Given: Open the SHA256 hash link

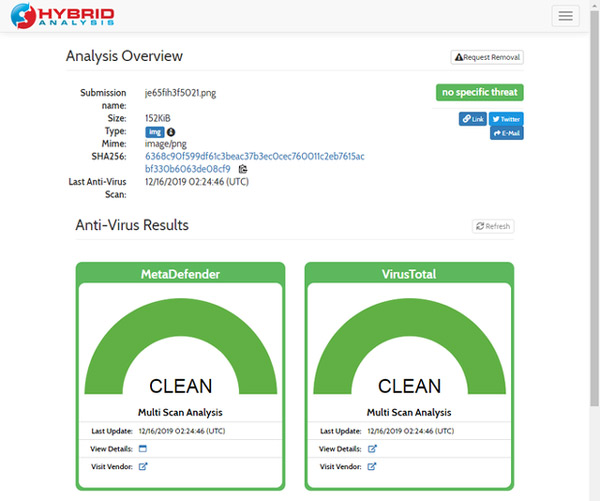Looking at the screenshot, I should (254, 162).
